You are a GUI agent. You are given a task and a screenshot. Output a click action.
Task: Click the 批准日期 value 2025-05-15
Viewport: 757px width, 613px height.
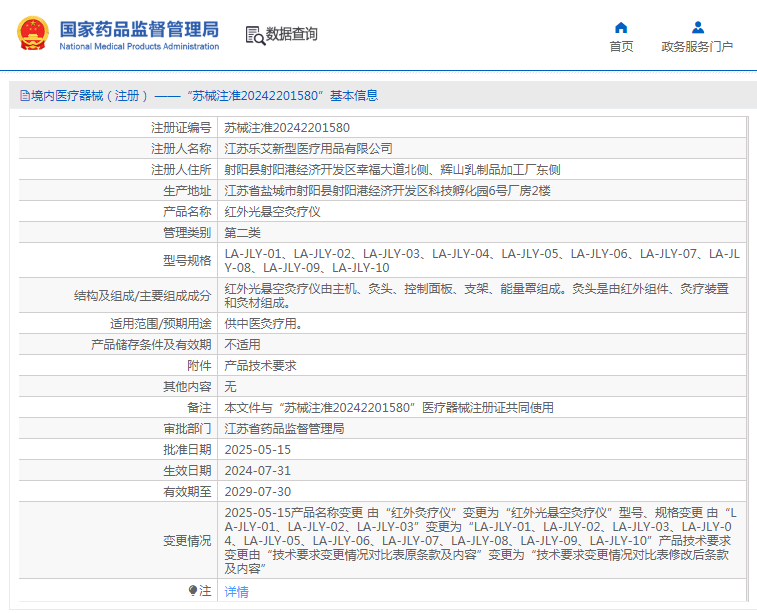coord(258,449)
